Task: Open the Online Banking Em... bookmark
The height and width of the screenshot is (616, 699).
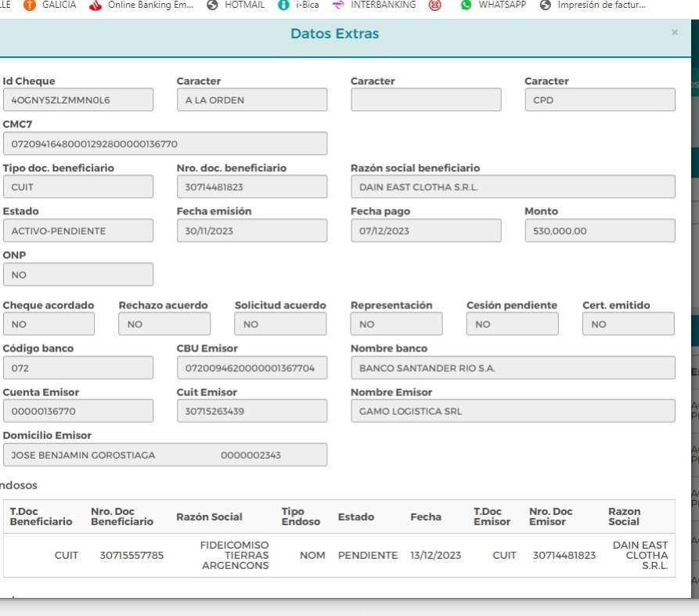Action: point(142,5)
